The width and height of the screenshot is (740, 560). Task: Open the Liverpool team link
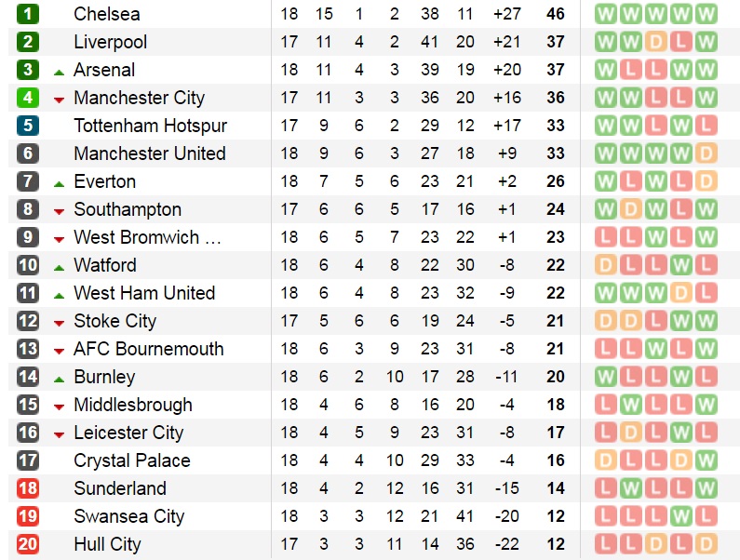click(111, 42)
